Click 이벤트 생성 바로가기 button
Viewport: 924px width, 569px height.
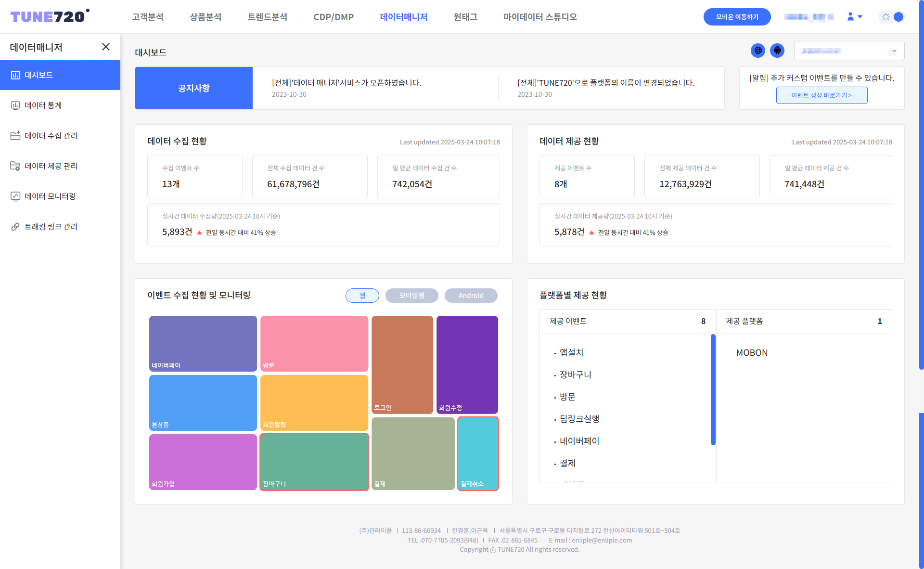[821, 95]
